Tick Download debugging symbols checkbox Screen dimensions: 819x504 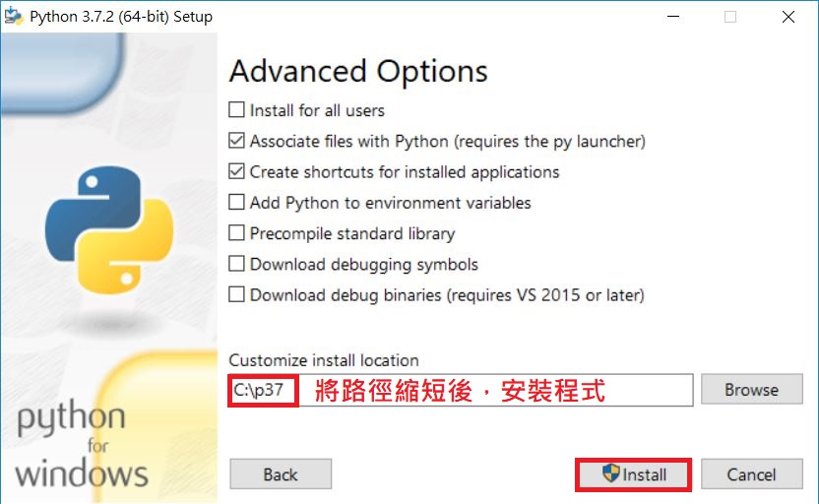236,263
